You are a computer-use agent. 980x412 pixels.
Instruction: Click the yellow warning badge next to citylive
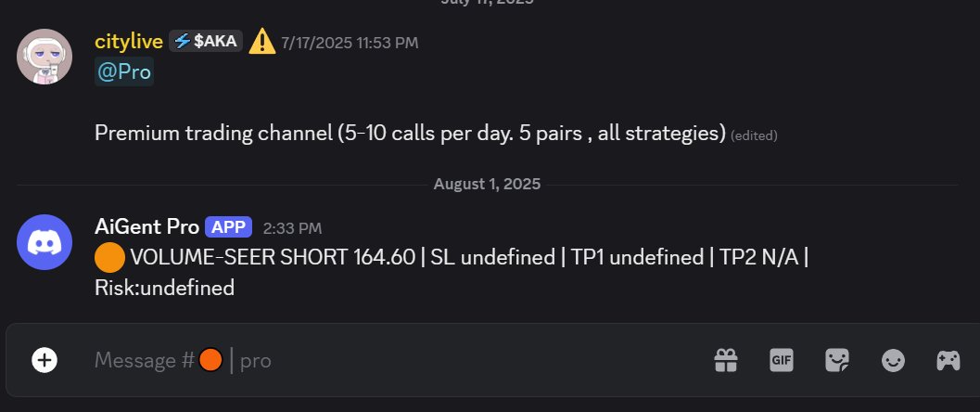[262, 42]
